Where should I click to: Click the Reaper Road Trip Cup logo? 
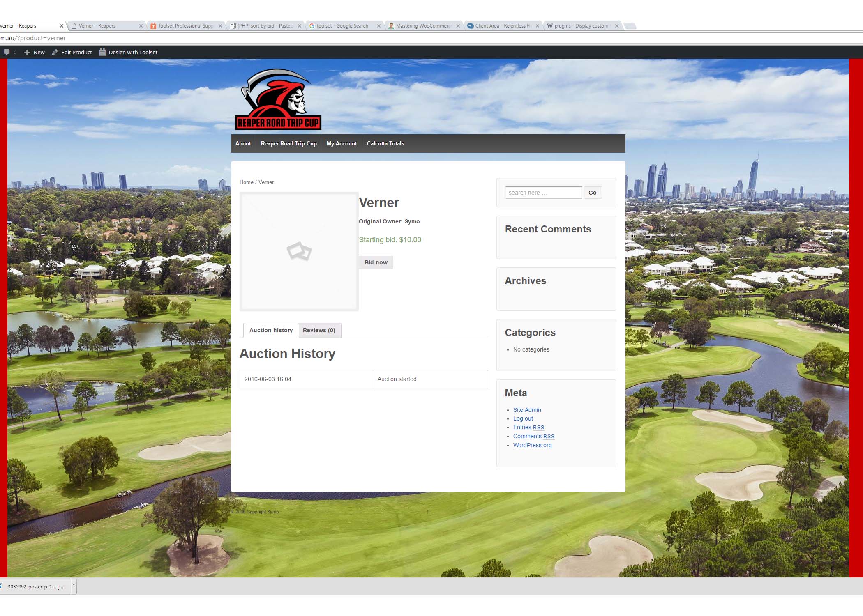[278, 100]
